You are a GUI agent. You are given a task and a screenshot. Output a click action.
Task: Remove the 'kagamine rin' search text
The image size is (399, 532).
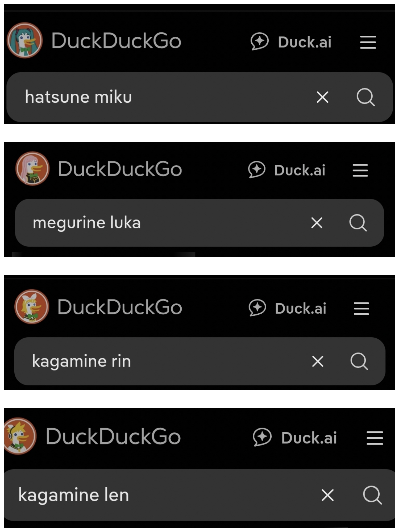click(x=318, y=361)
